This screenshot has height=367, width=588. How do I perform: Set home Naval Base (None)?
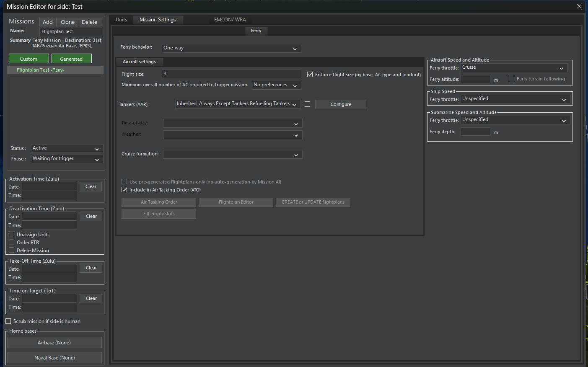[x=54, y=358]
